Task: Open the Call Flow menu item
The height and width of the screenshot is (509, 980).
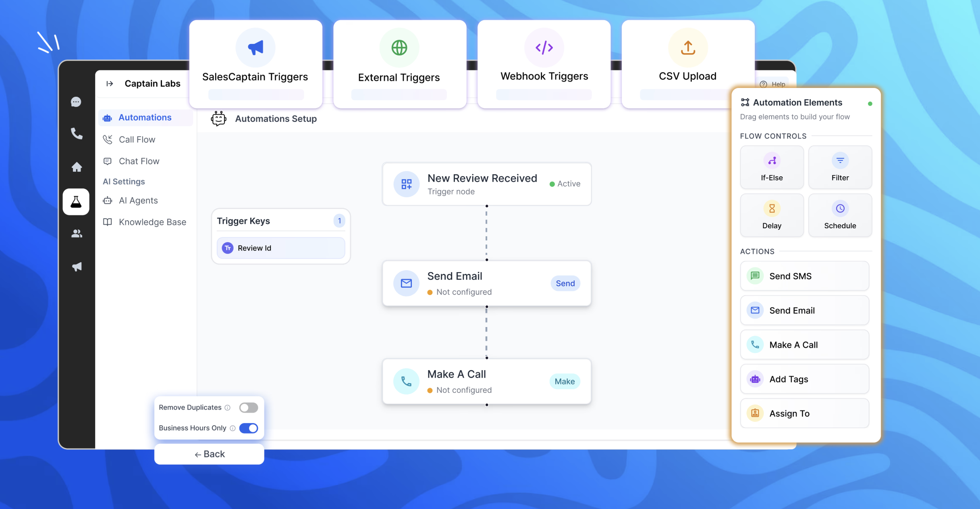Action: [137, 140]
